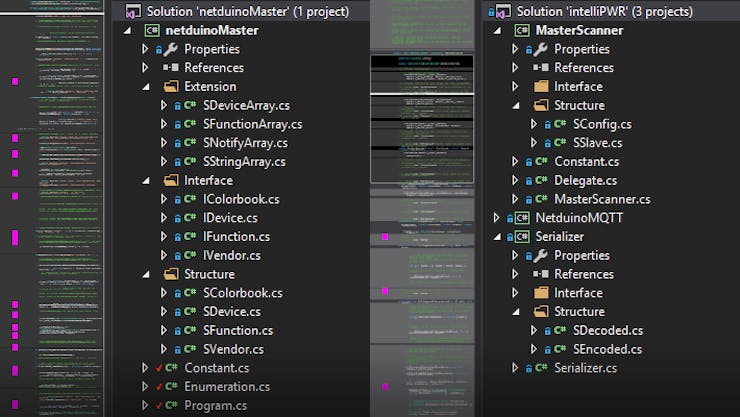The height and width of the screenshot is (417, 740).
Task: Click netduinoMaster Interface folder icon
Action: 171,180
